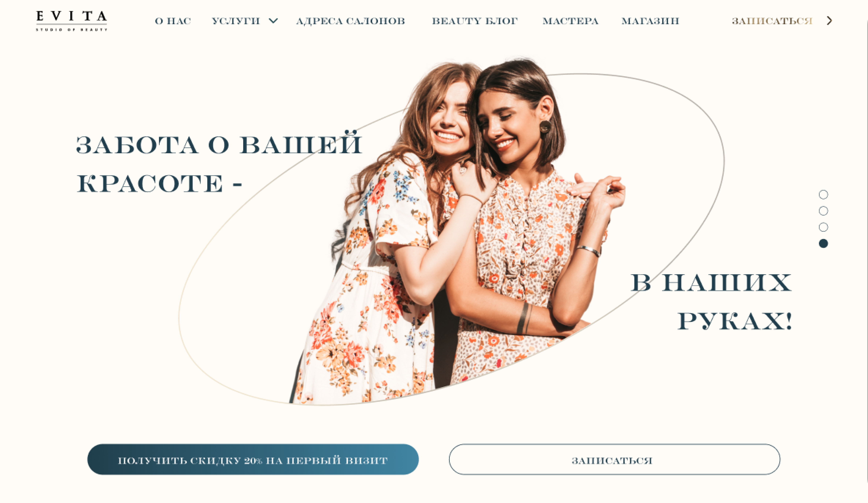Screen dimensions: 868x503
Task: Select the first slider dot
Action: tap(823, 194)
